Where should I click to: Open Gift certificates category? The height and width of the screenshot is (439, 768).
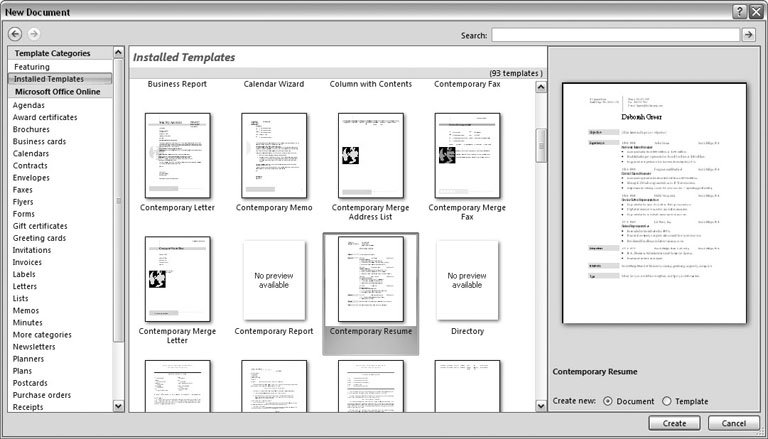40,226
